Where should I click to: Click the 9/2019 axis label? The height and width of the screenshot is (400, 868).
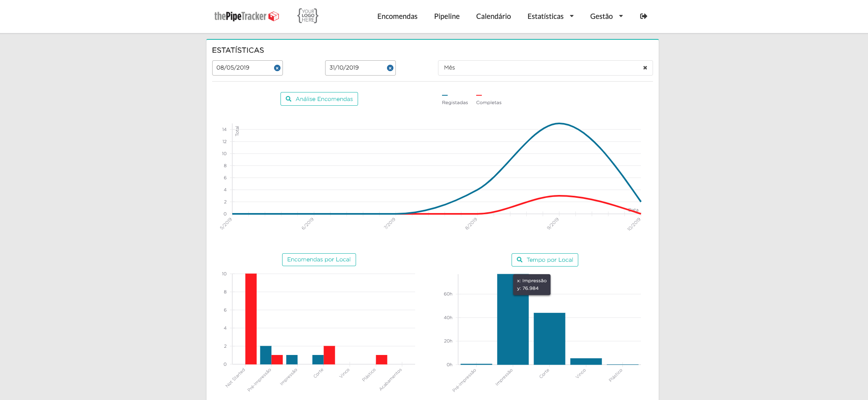pos(553,224)
